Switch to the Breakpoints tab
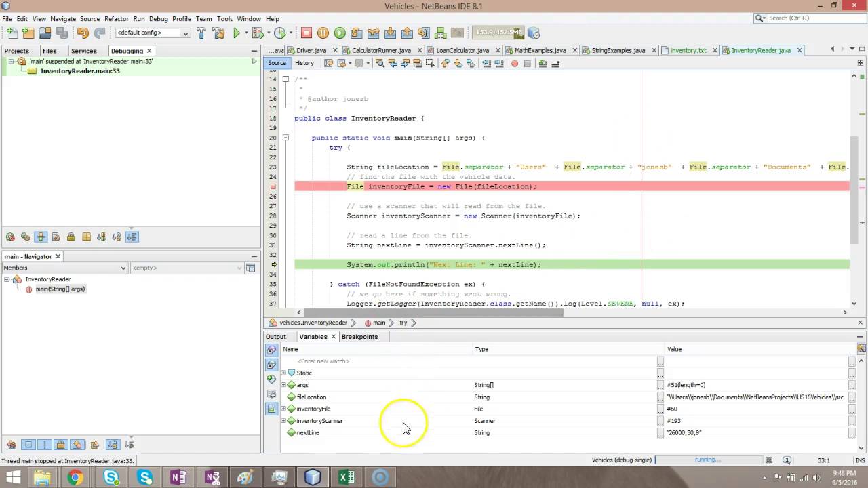The image size is (868, 488). point(359,337)
